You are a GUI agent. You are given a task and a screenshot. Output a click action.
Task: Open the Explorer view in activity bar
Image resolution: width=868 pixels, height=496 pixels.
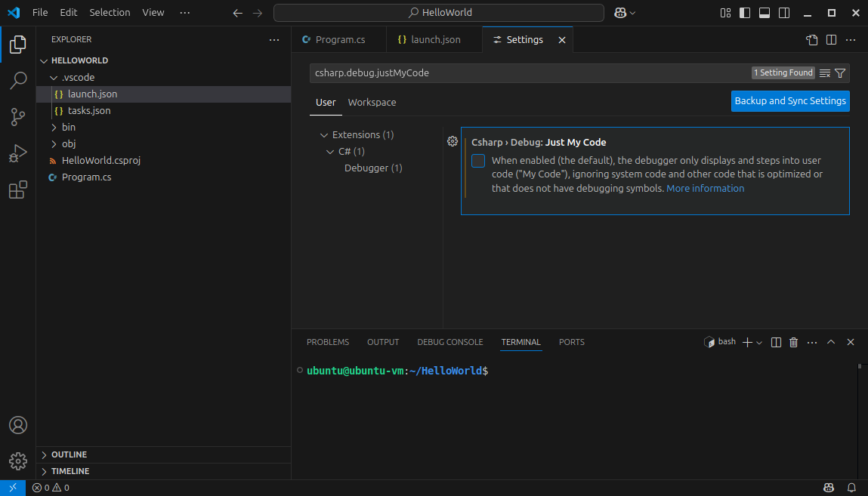pos(17,45)
